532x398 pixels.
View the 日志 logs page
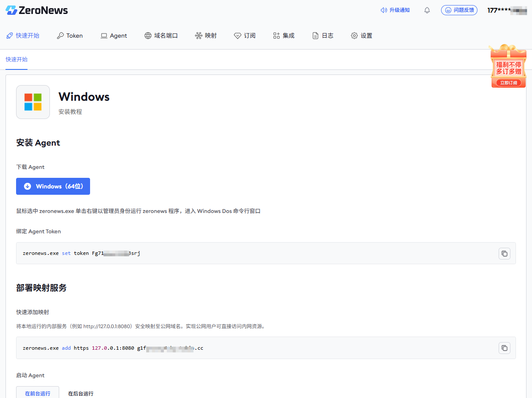coord(323,36)
